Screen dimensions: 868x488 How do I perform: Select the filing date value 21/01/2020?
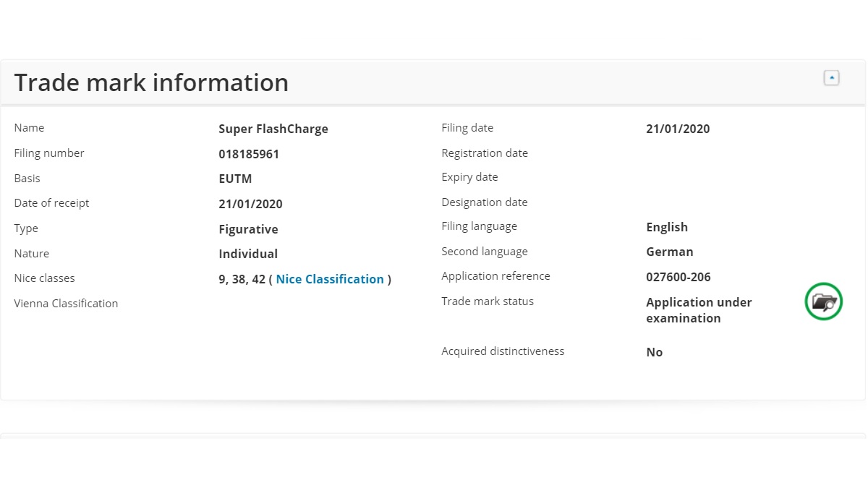pyautogui.click(x=678, y=129)
